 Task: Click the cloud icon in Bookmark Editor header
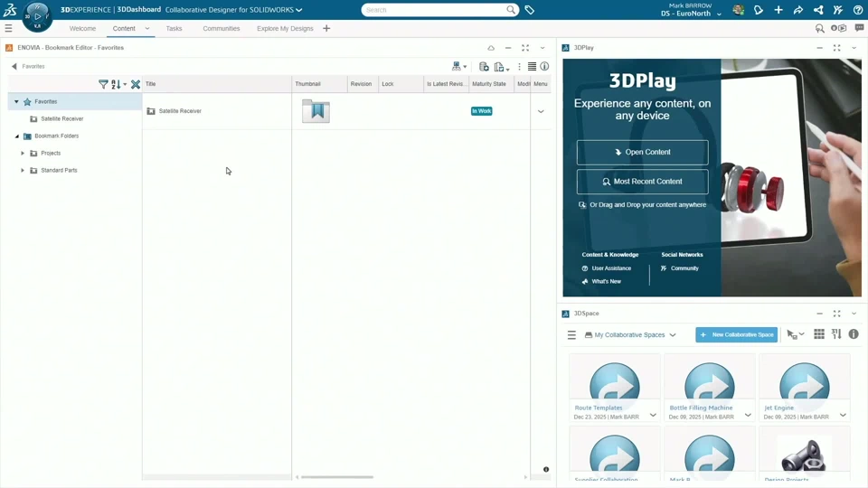pos(491,48)
